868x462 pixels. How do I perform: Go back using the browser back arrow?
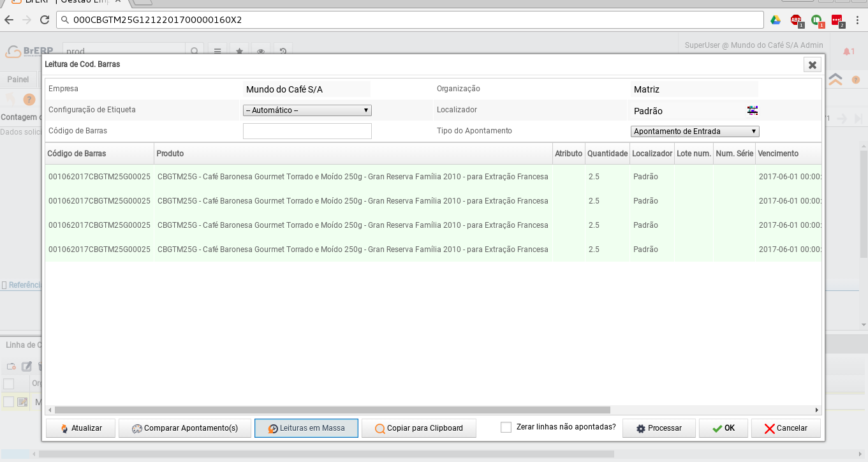tap(9, 20)
